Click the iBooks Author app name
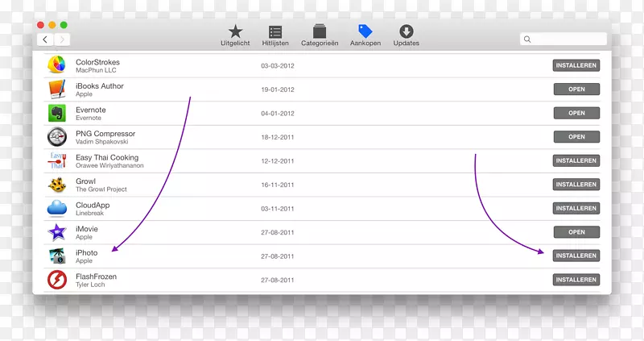 [x=99, y=86]
